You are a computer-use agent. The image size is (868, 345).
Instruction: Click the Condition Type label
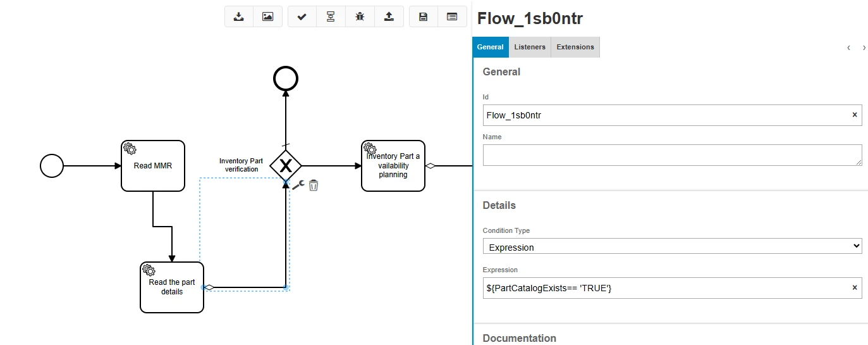(506, 230)
